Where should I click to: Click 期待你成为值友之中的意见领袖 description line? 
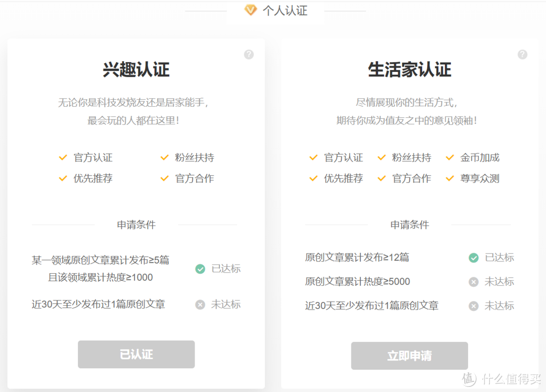pos(406,120)
